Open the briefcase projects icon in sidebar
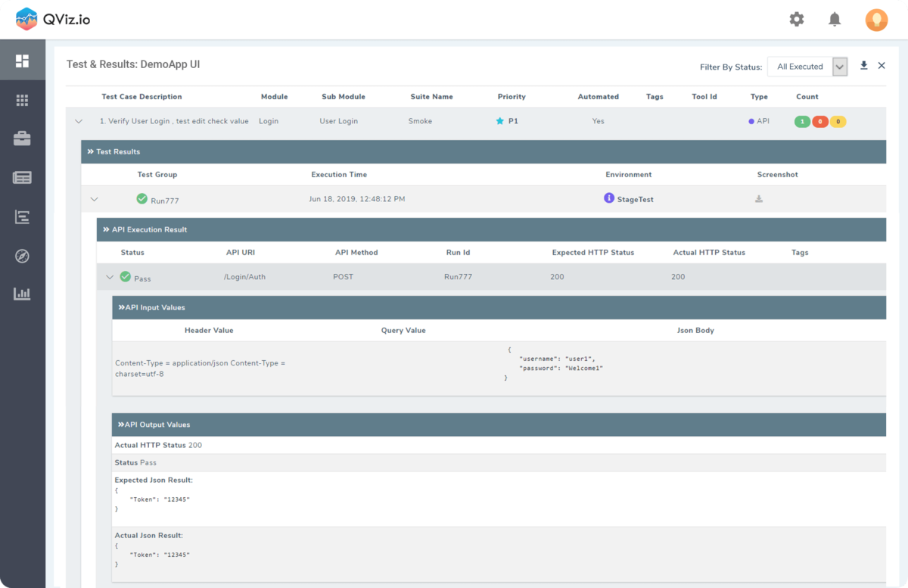The height and width of the screenshot is (588, 908). pyautogui.click(x=23, y=138)
